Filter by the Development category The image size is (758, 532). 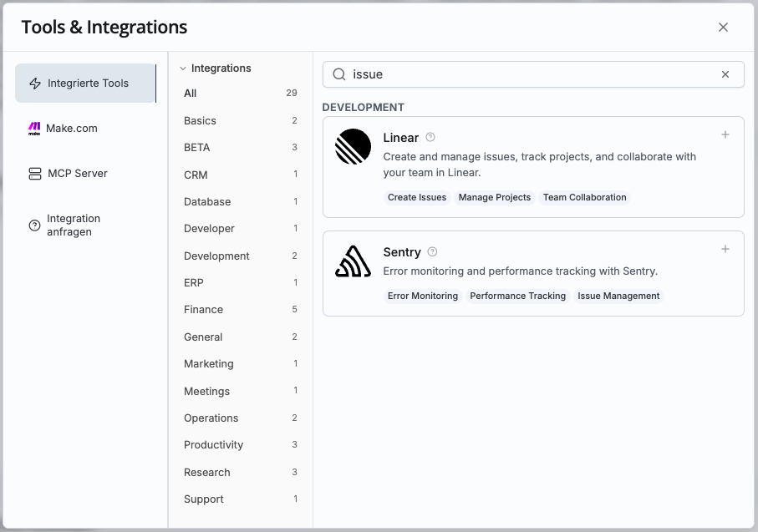[x=216, y=256]
